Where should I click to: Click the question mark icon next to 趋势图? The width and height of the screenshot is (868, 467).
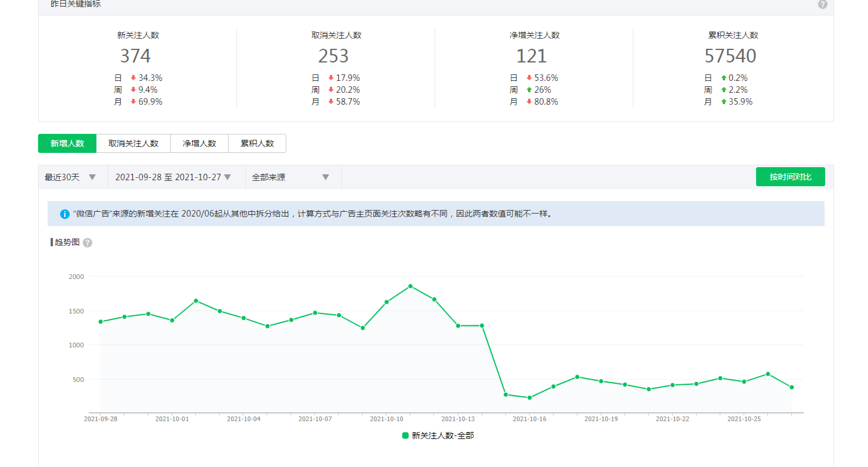pos(88,243)
